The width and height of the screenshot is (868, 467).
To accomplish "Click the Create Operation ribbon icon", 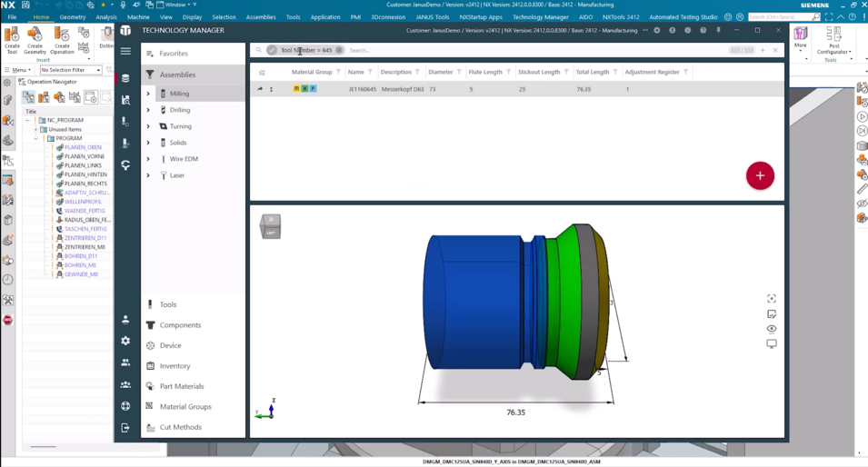I will click(x=62, y=40).
